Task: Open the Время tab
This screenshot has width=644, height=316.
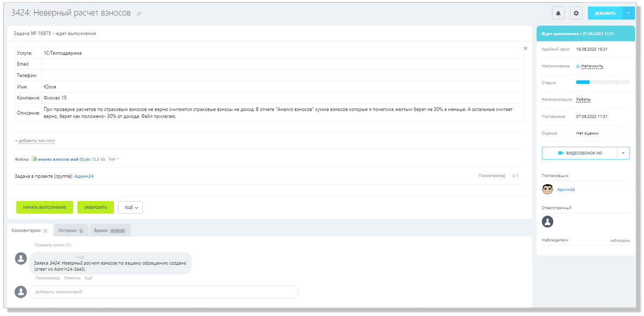Action: (x=110, y=231)
